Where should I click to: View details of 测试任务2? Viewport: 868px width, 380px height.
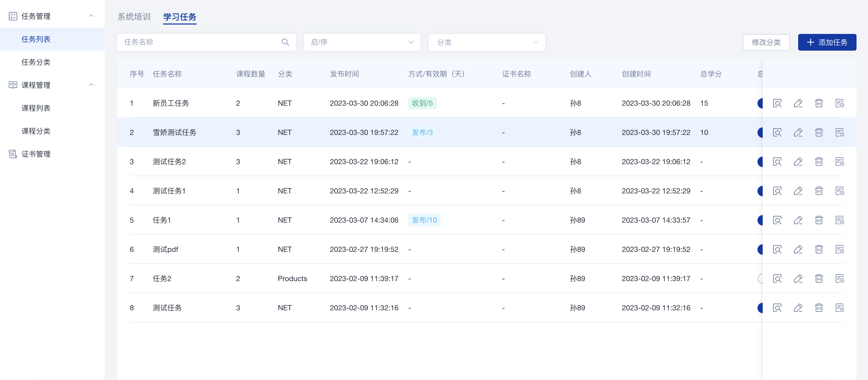point(777,162)
